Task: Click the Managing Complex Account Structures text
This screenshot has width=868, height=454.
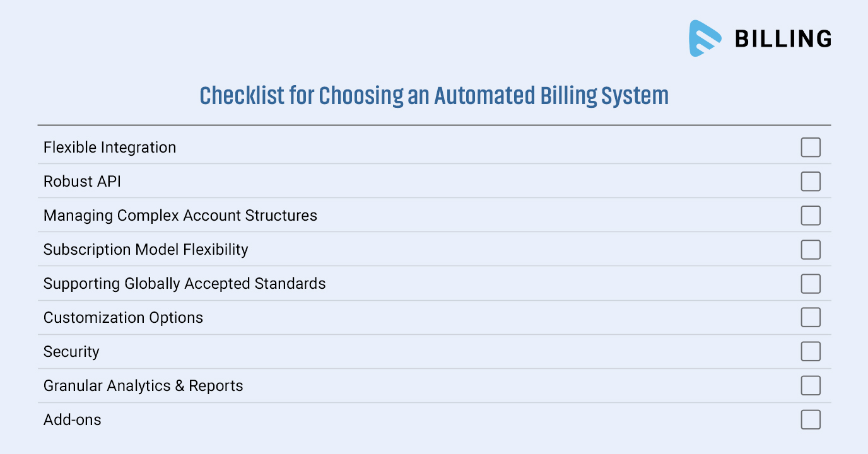Action: (x=180, y=216)
